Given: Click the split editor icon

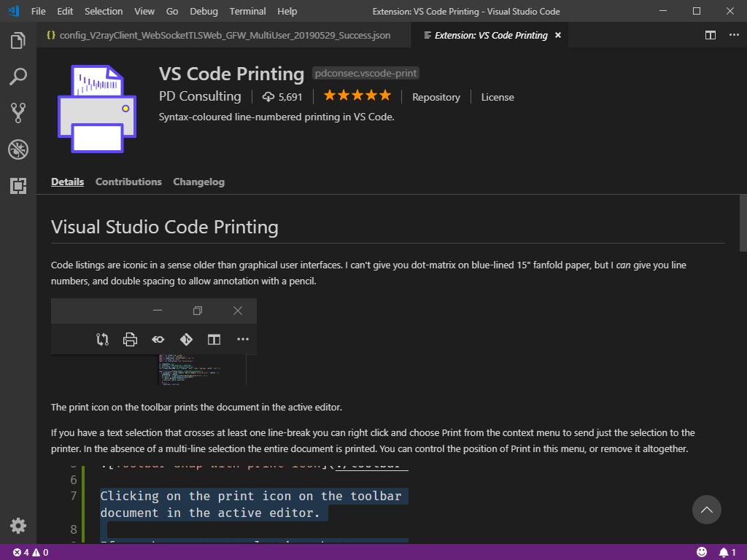Looking at the screenshot, I should [x=710, y=35].
